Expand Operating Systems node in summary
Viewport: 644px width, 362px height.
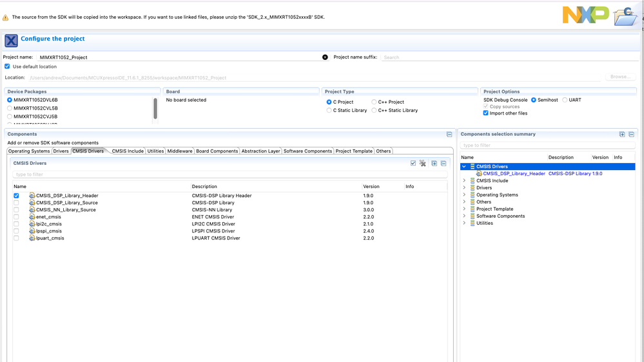(464, 195)
